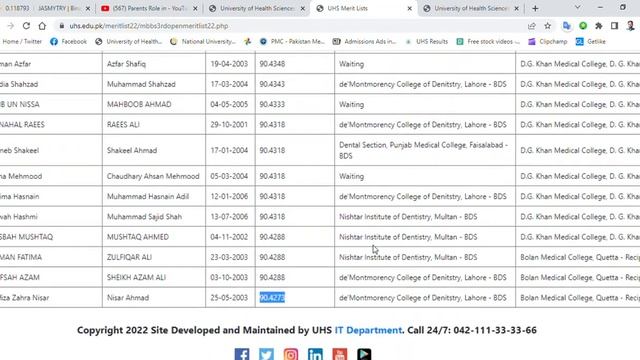Click the date 19-04-2003
640x360 pixels.
point(229,64)
